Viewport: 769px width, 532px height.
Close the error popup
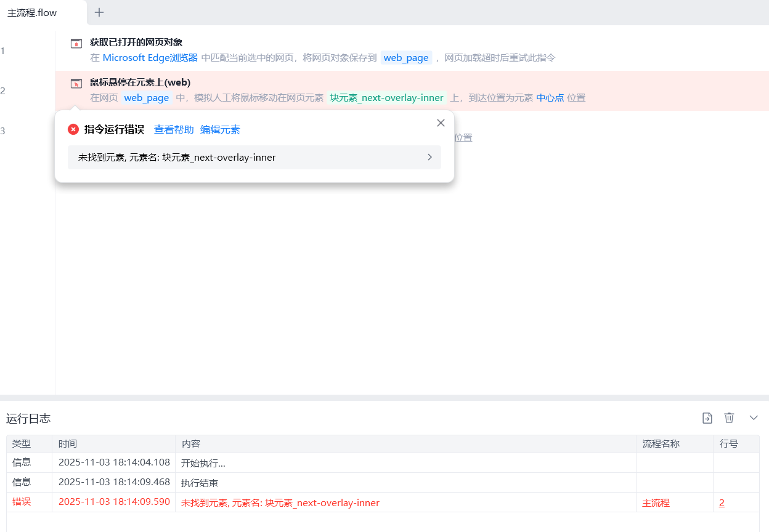click(441, 123)
